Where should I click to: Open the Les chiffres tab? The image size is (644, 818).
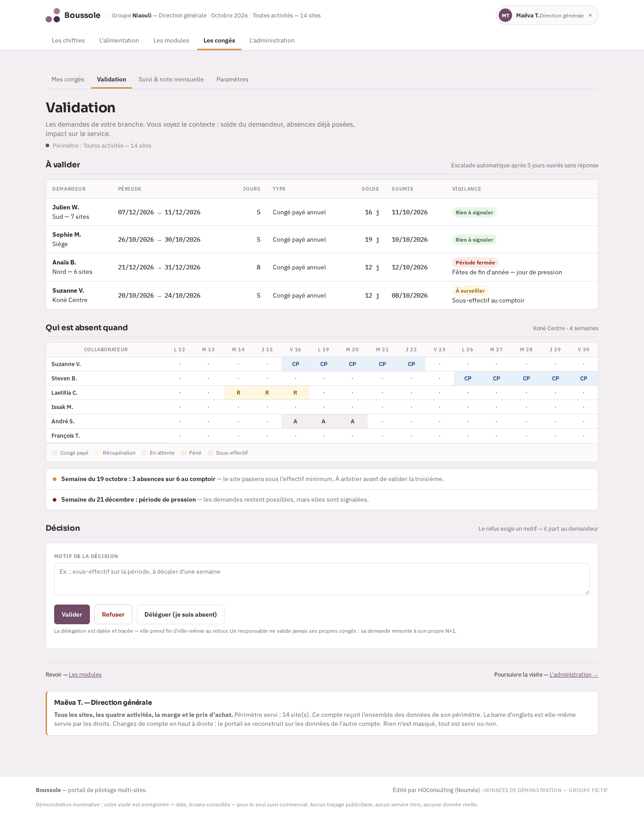point(68,40)
